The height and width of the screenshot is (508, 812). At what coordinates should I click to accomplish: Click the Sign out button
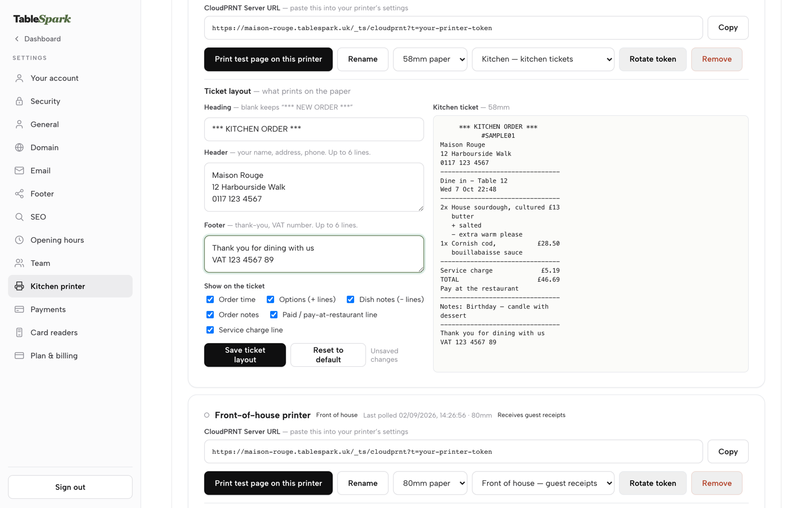[70, 487]
